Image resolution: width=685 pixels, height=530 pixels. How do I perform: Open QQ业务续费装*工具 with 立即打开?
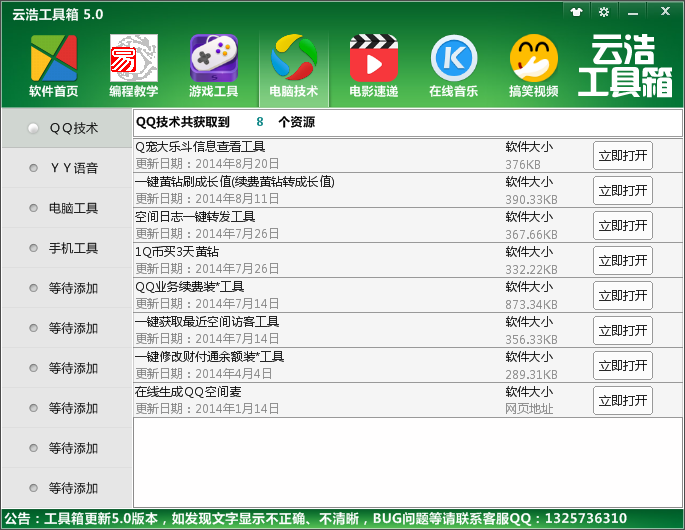click(x=623, y=295)
